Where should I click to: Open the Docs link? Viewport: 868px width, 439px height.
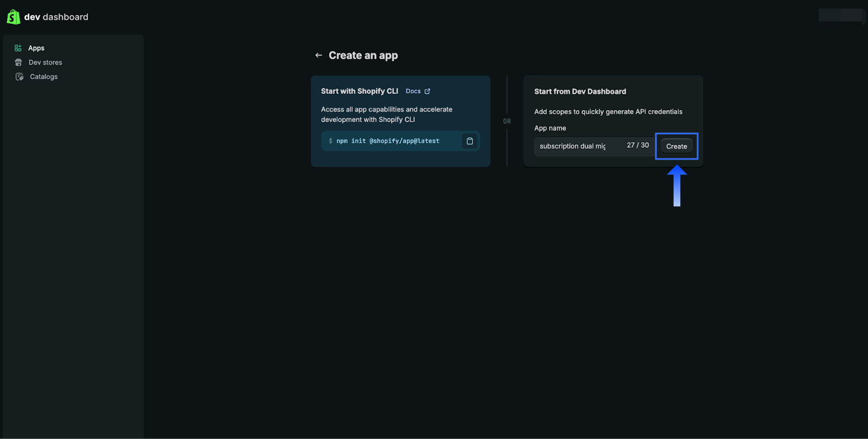413,91
